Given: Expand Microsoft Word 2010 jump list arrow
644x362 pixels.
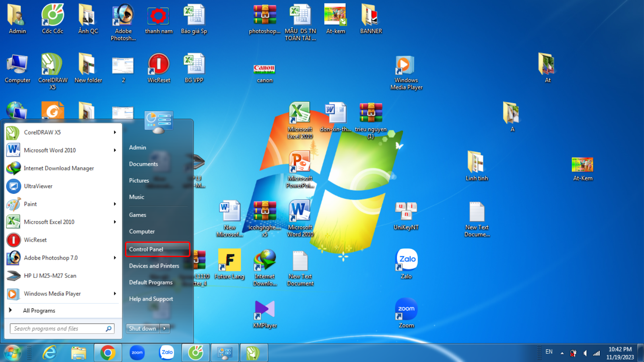Looking at the screenshot, I should [x=115, y=150].
